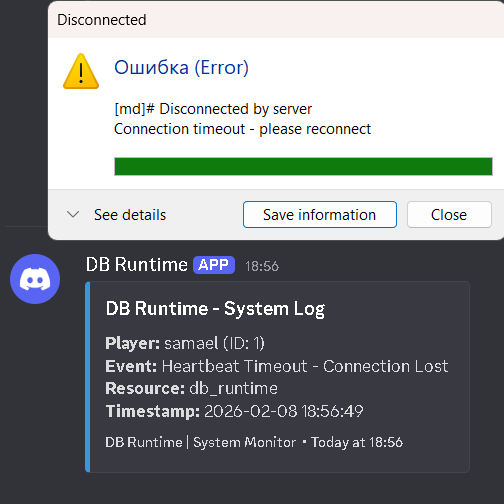The height and width of the screenshot is (504, 504).
Task: Click the Disconnected by server message line
Action: tap(213, 109)
